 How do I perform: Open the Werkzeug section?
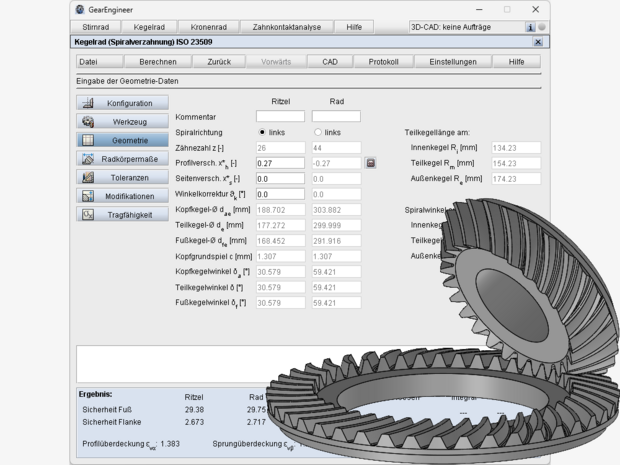click(122, 121)
